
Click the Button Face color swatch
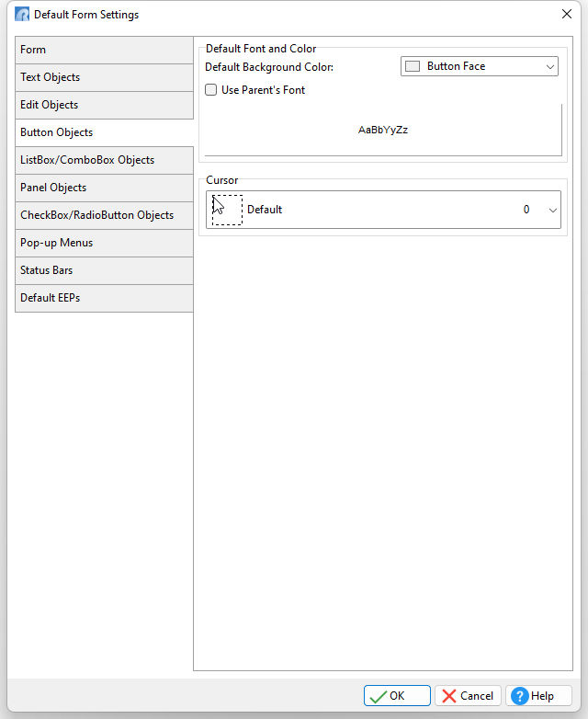point(413,66)
